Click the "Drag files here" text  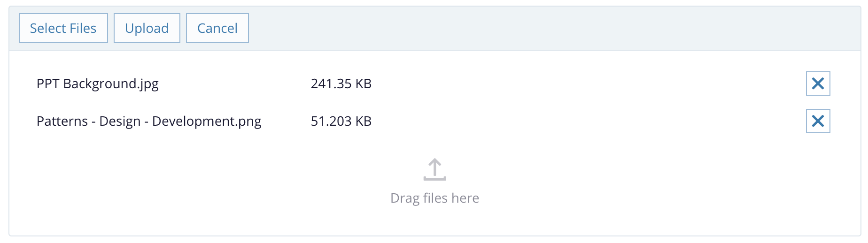tap(434, 198)
